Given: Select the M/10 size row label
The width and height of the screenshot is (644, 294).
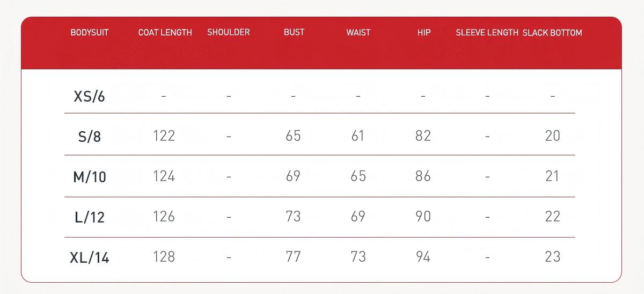Looking at the screenshot, I should click(90, 177).
